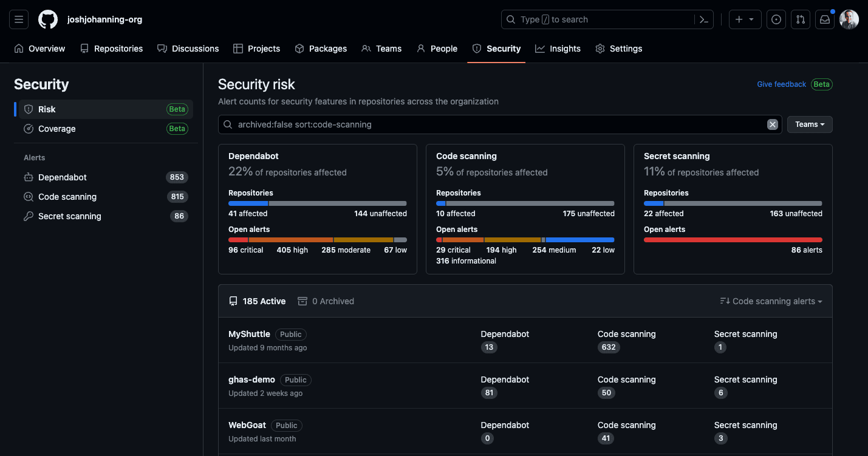The width and height of the screenshot is (868, 456).
Task: Select Coverage in the Security sidebar
Action: (57, 129)
